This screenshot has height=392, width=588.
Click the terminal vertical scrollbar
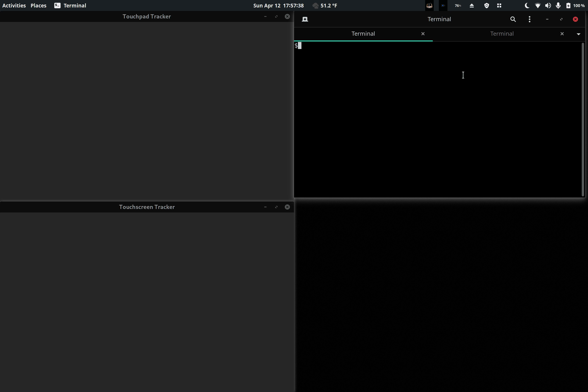click(583, 120)
